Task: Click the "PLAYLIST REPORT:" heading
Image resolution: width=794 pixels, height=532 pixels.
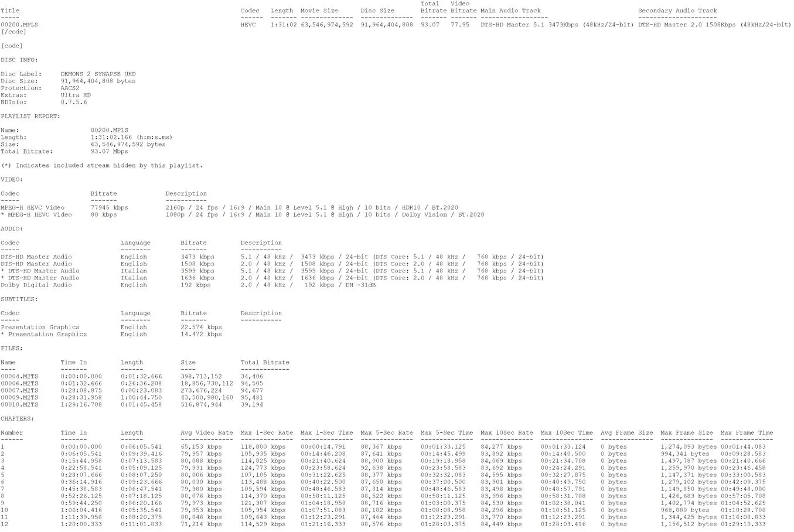Action: point(30,116)
